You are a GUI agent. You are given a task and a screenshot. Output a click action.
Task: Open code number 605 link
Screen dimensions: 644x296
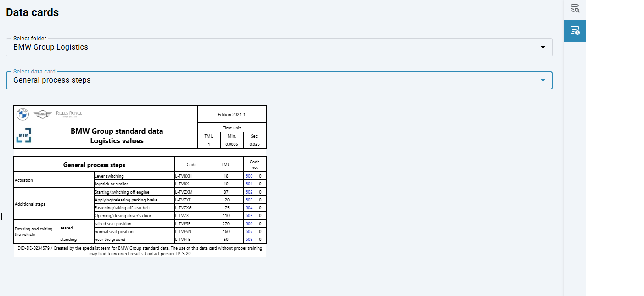click(249, 216)
